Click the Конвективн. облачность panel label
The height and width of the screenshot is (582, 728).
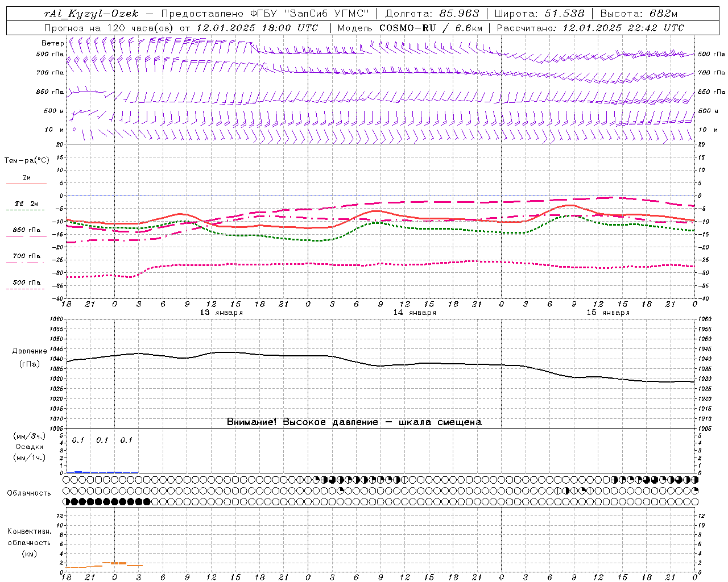(x=29, y=537)
